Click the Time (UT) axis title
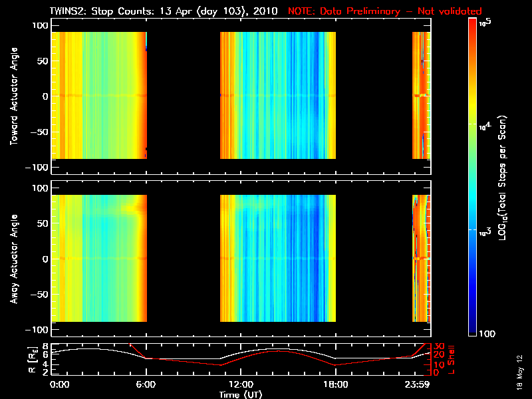 [x=241, y=394]
